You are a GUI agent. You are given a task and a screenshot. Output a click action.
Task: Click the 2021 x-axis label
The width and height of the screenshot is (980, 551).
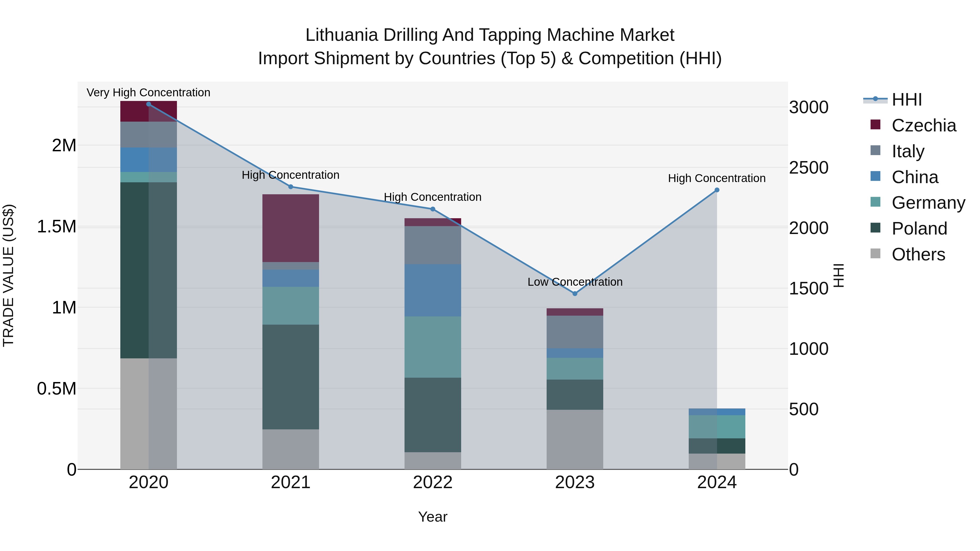(x=291, y=482)
